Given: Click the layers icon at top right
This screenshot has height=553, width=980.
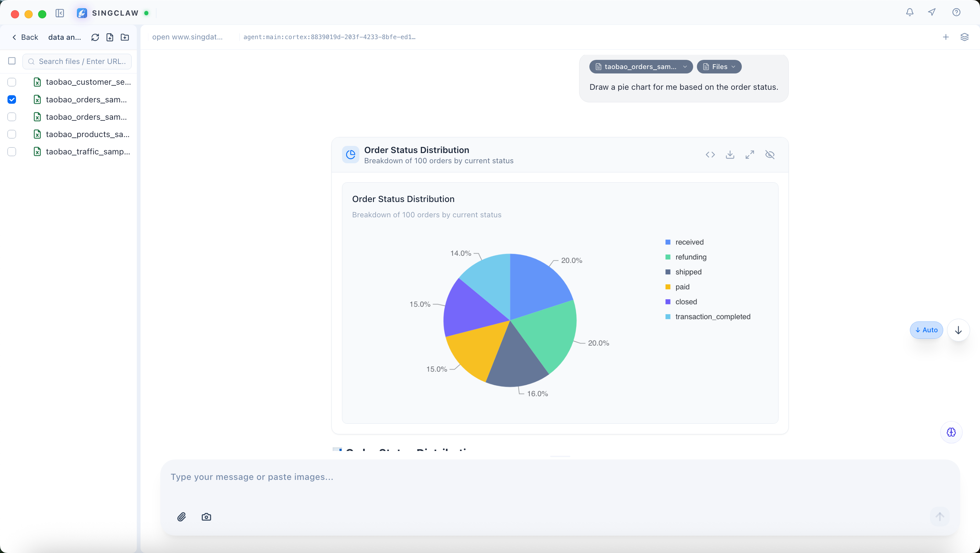Looking at the screenshot, I should point(964,37).
